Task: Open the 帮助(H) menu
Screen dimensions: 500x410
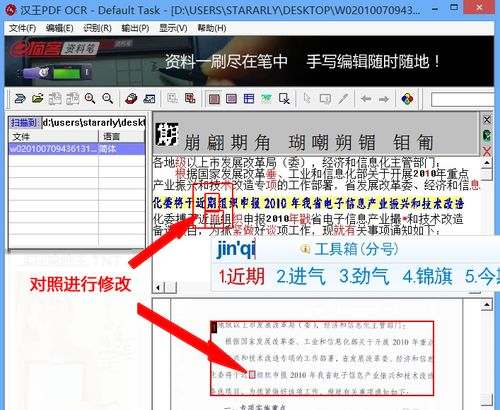Action: point(212,28)
